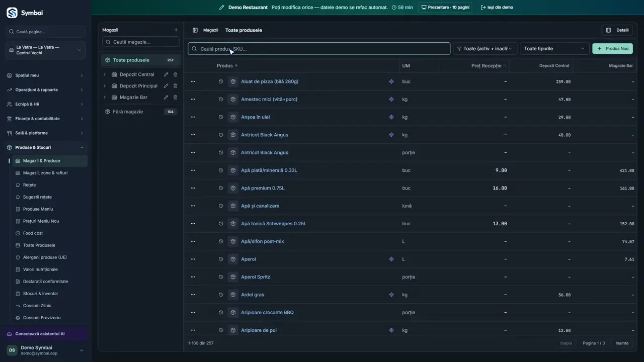This screenshot has height=362, width=644.
Task: Click the product search field
Action: coord(319,49)
